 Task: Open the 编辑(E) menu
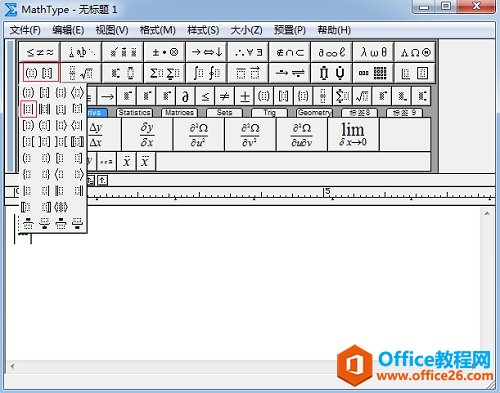(x=68, y=30)
